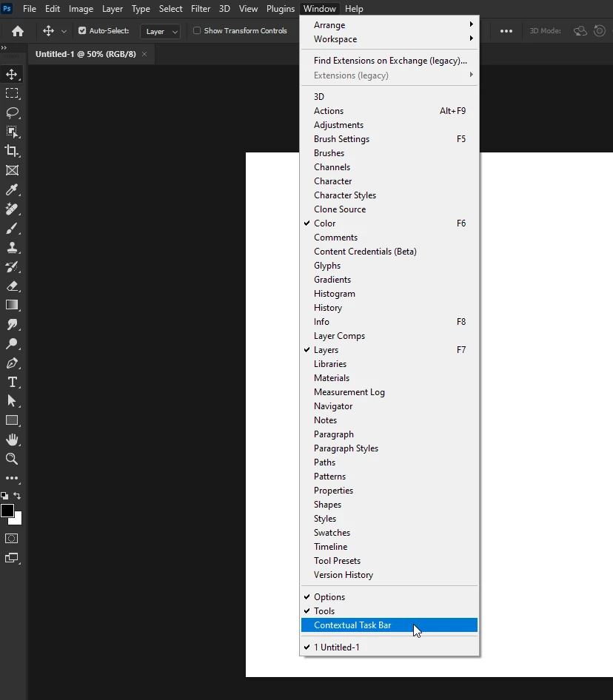Open Edit Toolbar three-dots button
Screen dimensions: 613x700
(12, 478)
